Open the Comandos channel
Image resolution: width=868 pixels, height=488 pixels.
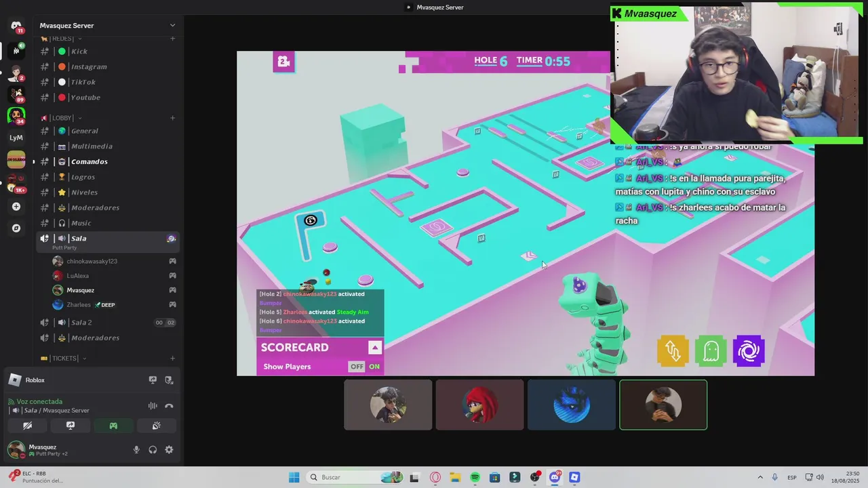tap(107, 162)
